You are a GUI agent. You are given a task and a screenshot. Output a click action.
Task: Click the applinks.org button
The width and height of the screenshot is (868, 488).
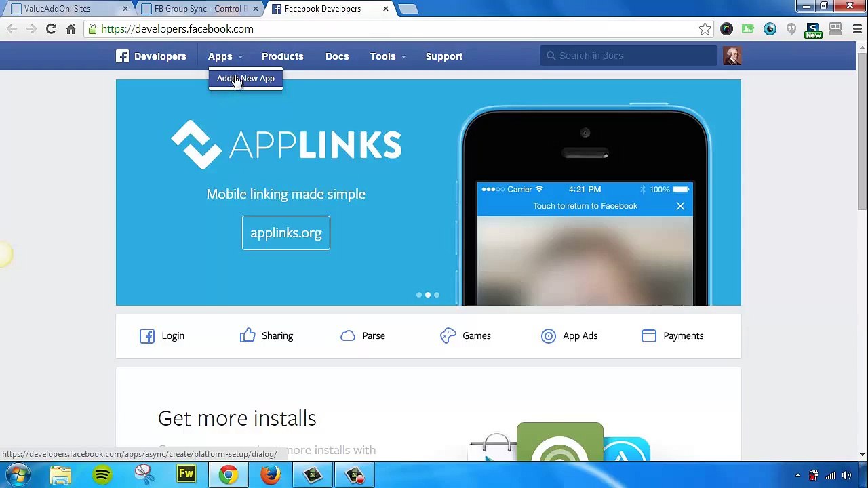click(286, 232)
